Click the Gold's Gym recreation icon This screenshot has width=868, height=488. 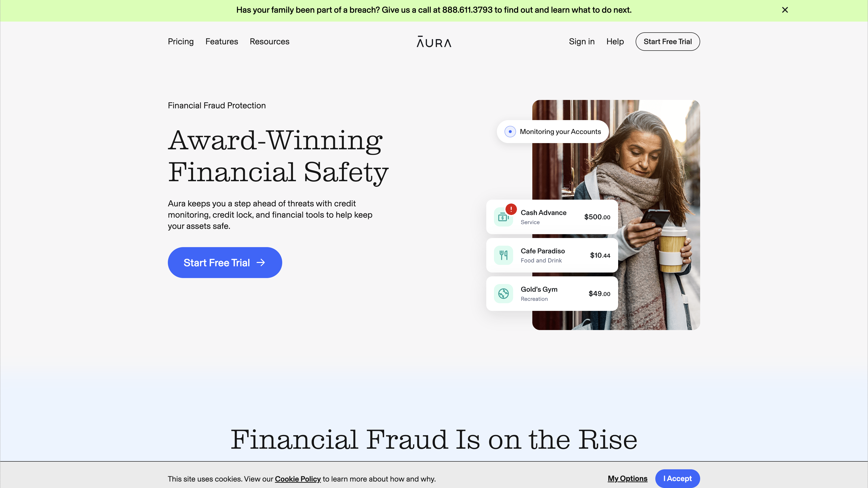[x=503, y=293]
